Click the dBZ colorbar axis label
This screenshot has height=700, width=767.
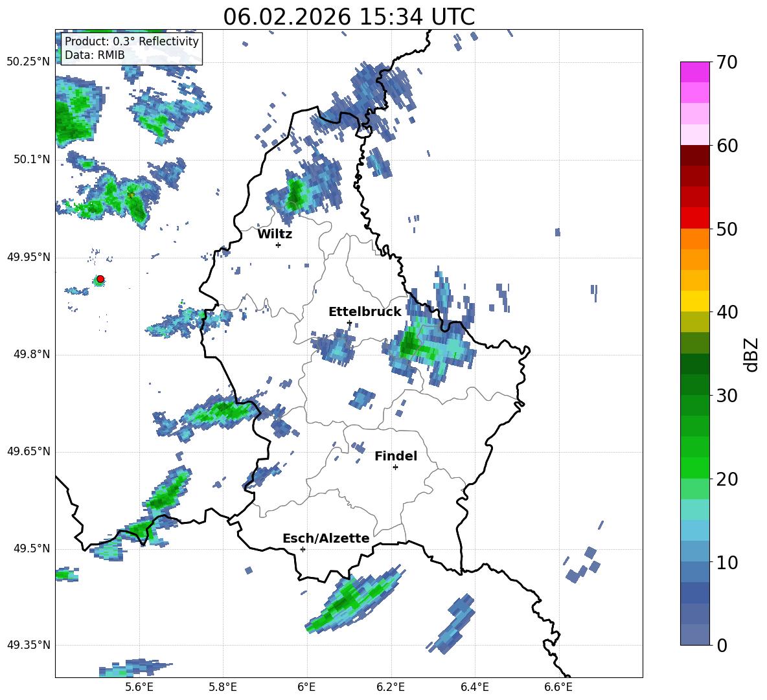point(751,355)
